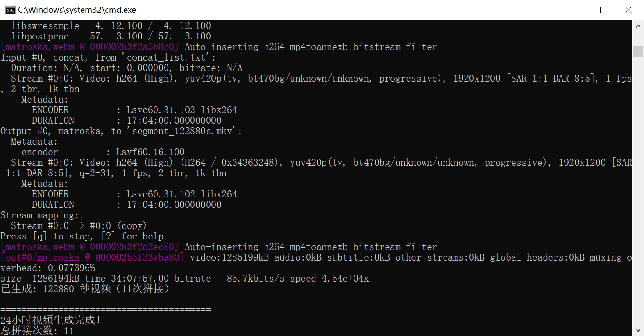Screen dimensions: 644x336
Task: Click the '总拼接次数: 11' line
Action: click(37, 331)
